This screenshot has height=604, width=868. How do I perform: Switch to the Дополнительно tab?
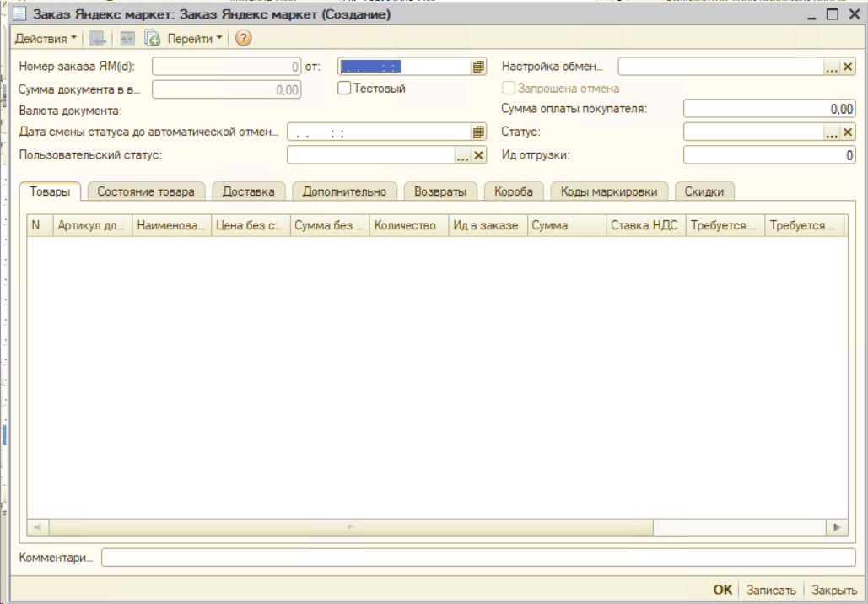click(344, 191)
